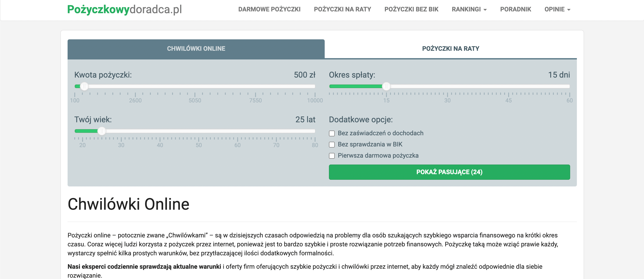Click the Twój wiek slider handle
644x279 pixels.
pyautogui.click(x=102, y=131)
